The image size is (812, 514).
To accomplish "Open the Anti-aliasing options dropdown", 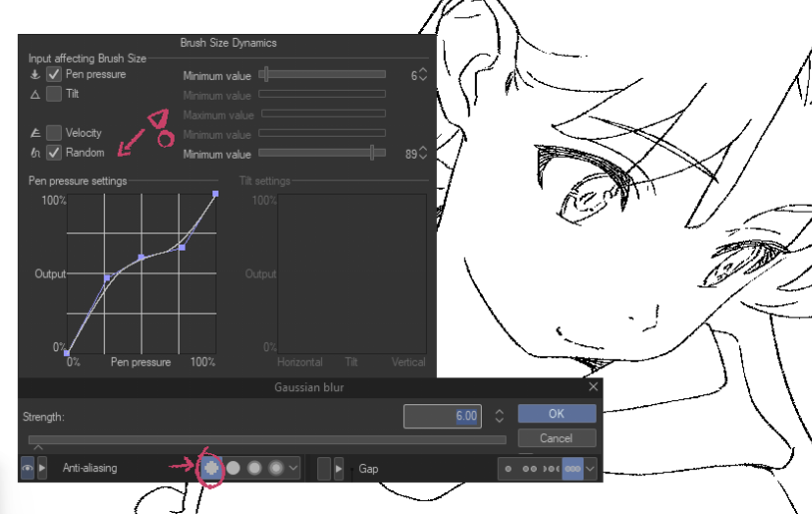I will (293, 468).
